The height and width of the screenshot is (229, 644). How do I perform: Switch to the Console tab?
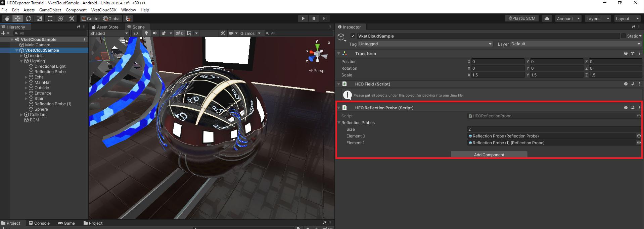[x=39, y=223]
